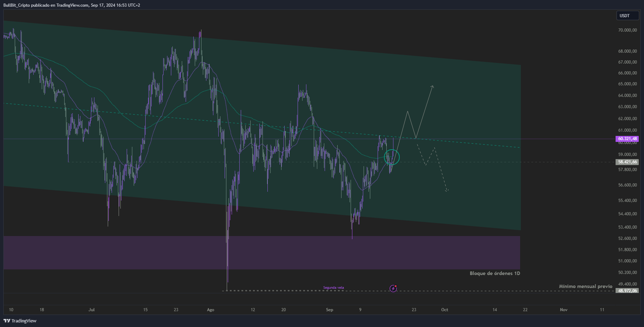Click the 63.000,00 price axis label

[628, 107]
